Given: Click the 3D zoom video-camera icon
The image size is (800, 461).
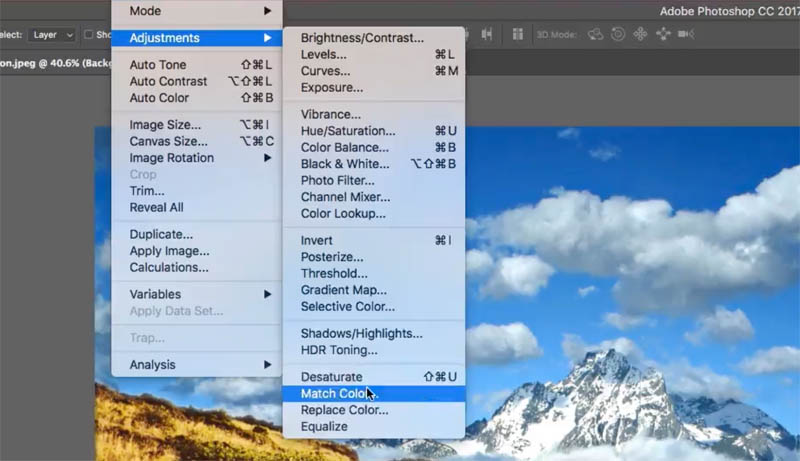Looking at the screenshot, I should click(686, 34).
